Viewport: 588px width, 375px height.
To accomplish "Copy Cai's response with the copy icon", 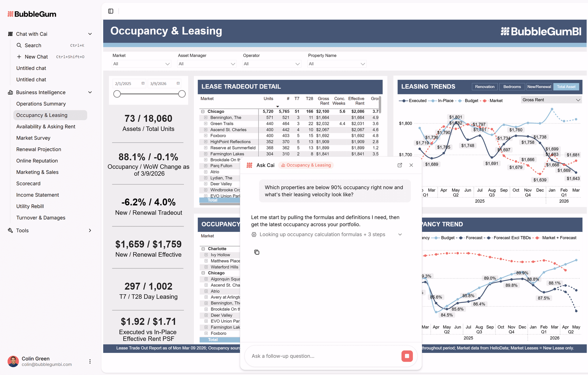I will coord(257,252).
